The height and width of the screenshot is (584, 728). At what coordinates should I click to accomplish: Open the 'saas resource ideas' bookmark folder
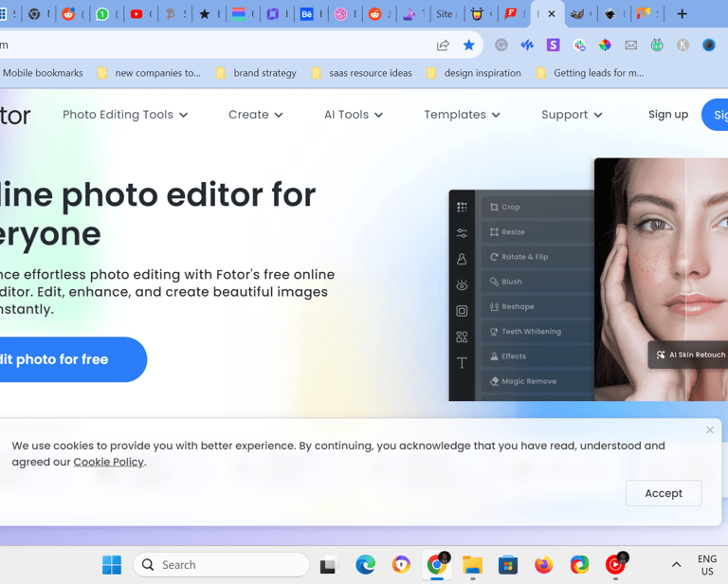click(362, 73)
